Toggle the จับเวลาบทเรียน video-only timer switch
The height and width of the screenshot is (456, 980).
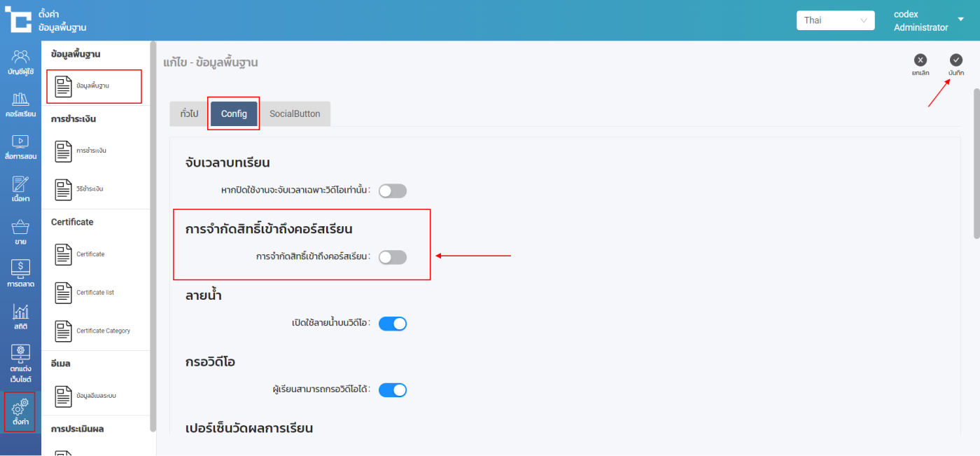click(392, 191)
